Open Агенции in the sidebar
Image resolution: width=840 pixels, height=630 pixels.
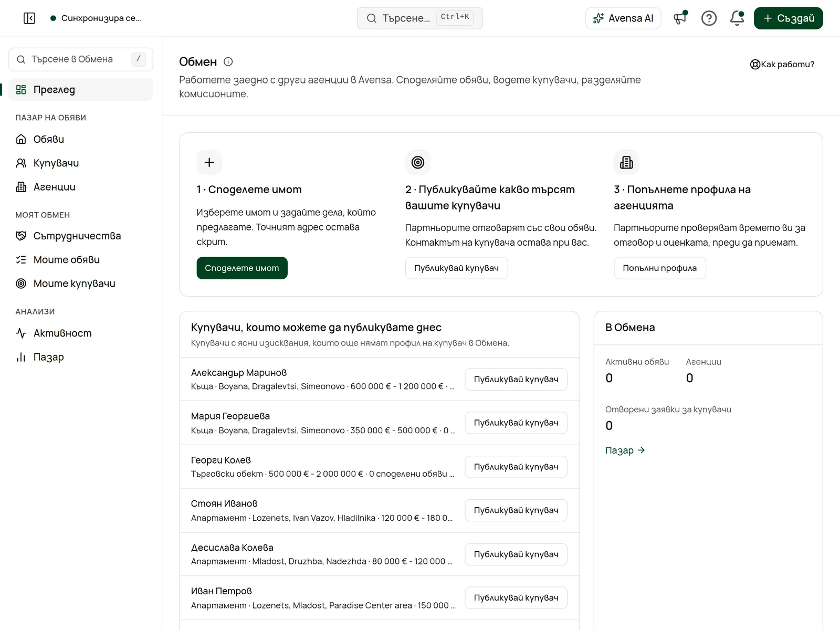coord(81,187)
